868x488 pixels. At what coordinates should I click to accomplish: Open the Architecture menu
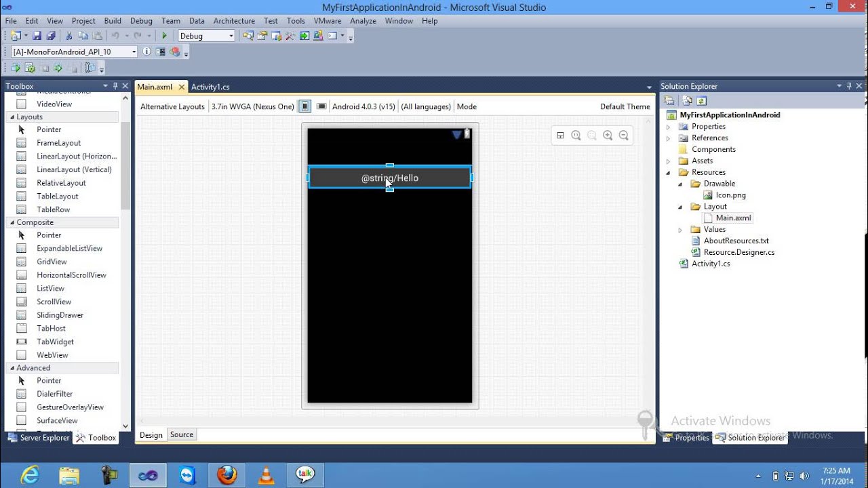234,21
